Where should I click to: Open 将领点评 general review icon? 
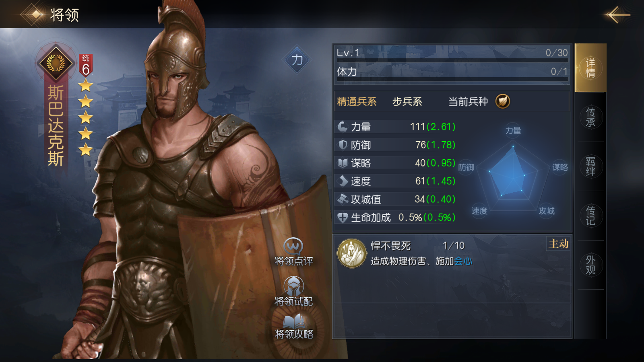pyautogui.click(x=293, y=246)
